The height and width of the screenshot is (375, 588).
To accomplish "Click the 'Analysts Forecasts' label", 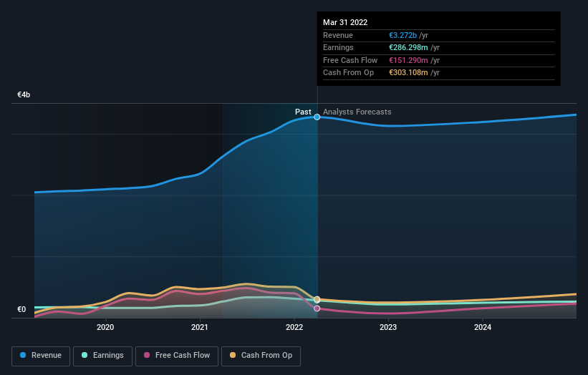I will [357, 112].
